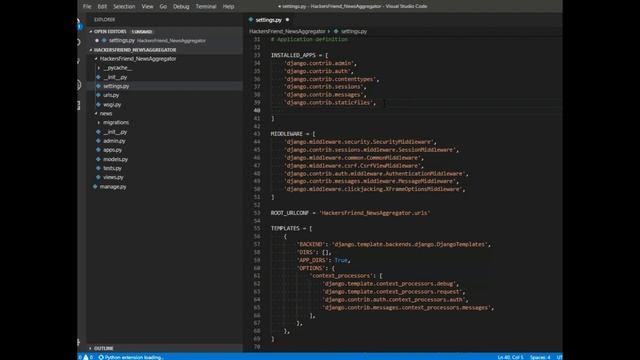Expand the migrations folder

(99, 122)
